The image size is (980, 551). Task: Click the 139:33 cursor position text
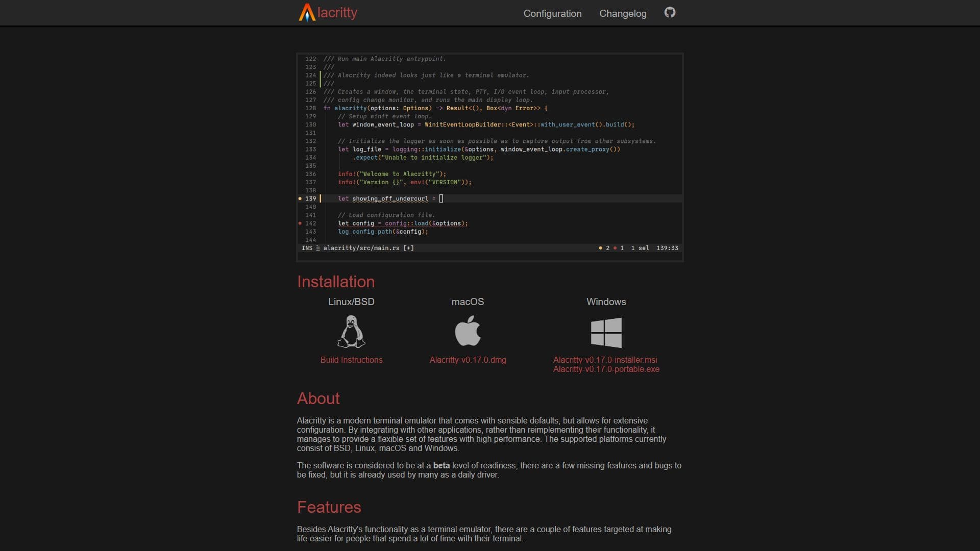667,248
